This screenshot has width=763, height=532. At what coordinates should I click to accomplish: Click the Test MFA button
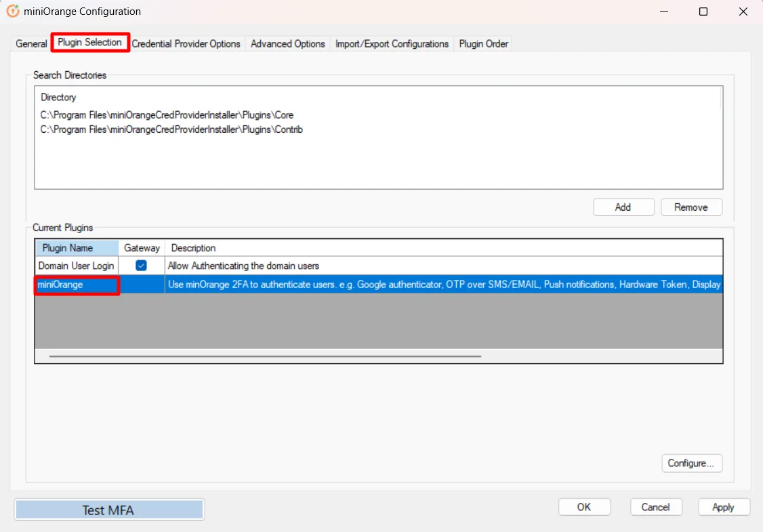pyautogui.click(x=108, y=509)
